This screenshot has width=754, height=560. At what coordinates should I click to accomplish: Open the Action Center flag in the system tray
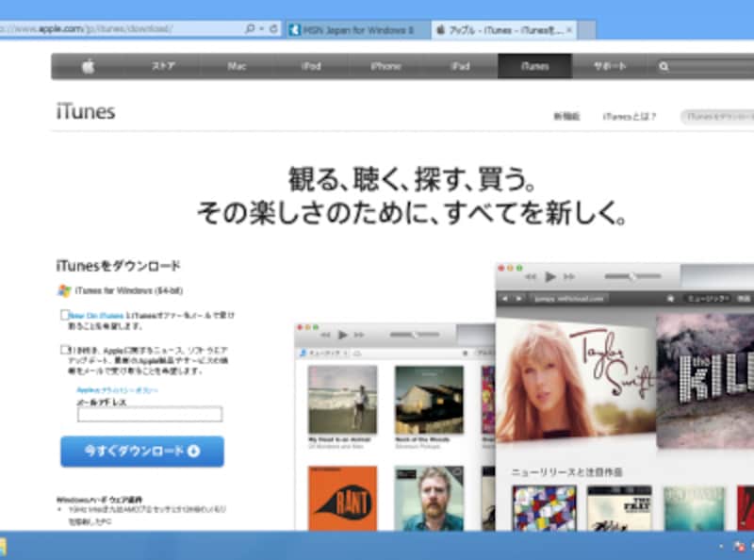[x=739, y=547]
